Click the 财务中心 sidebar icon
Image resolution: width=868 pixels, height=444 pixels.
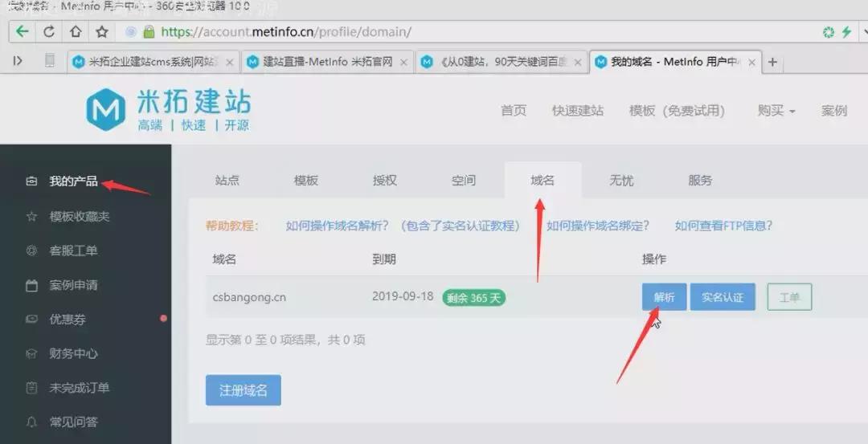pyautogui.click(x=31, y=353)
